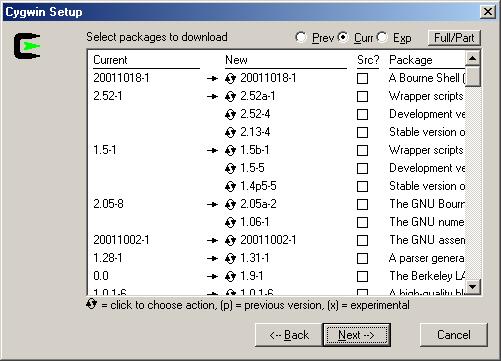
Task: Toggle the action icon for version 2.13-4
Action: tap(230, 133)
